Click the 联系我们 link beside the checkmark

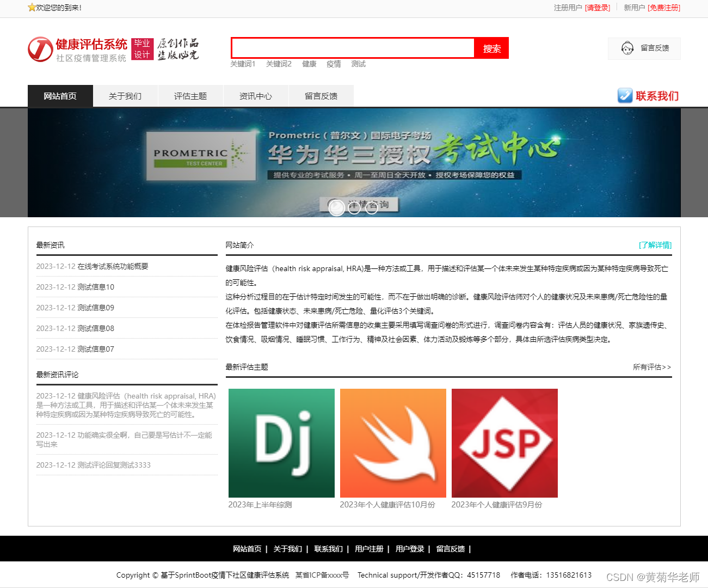point(657,96)
